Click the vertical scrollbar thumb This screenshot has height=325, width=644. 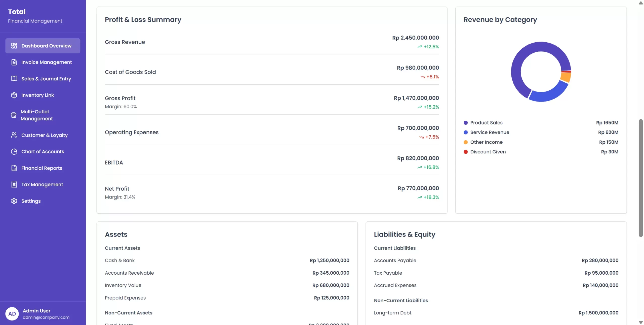[641, 178]
